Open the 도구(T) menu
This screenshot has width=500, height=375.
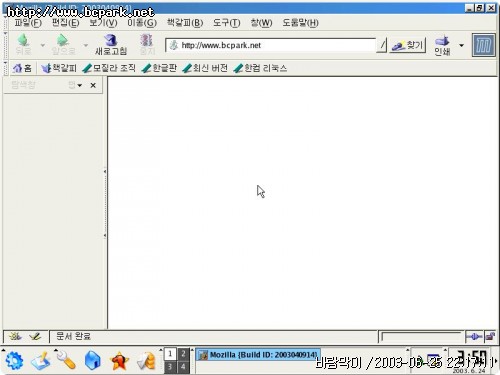click(x=226, y=23)
